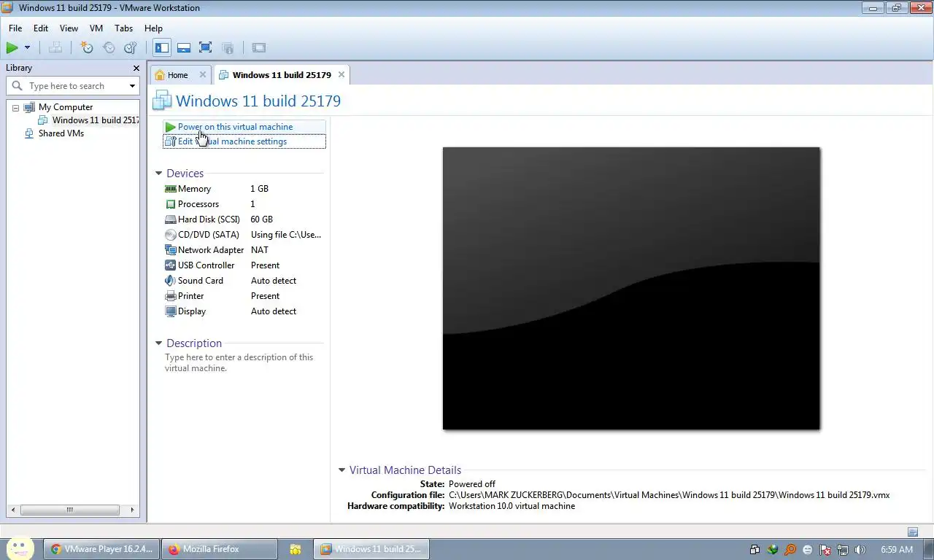Open the CD/DVD (SATA) device entry
This screenshot has height=560, width=934.
point(209,235)
